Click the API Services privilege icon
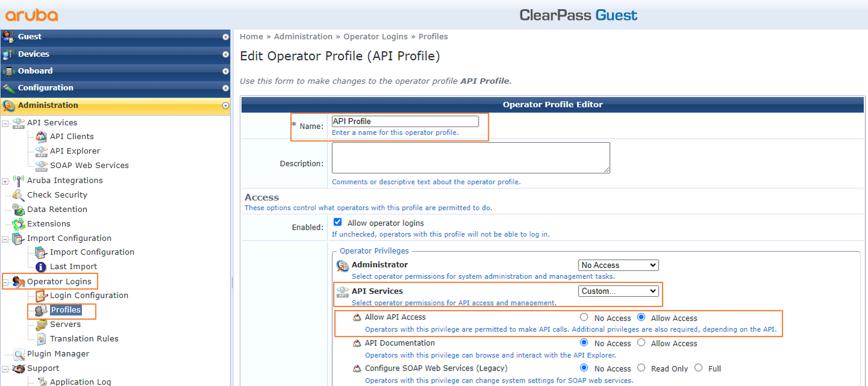Image resolution: width=868 pixels, height=386 pixels. click(x=342, y=292)
